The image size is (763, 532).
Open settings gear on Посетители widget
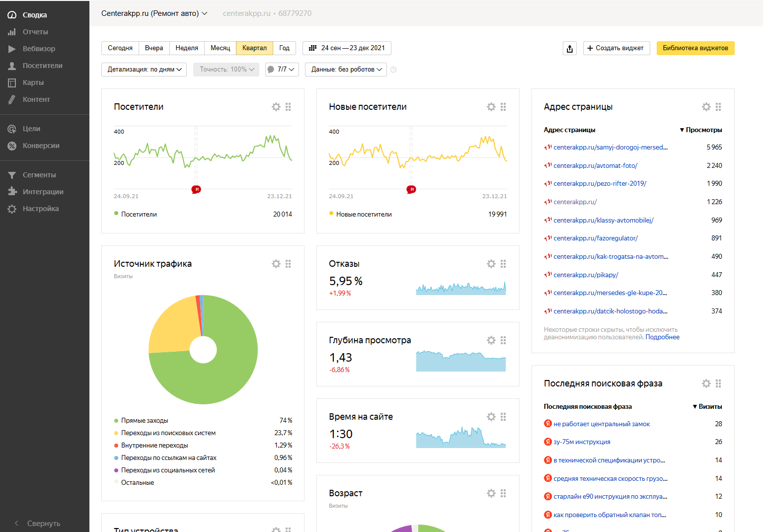click(276, 107)
